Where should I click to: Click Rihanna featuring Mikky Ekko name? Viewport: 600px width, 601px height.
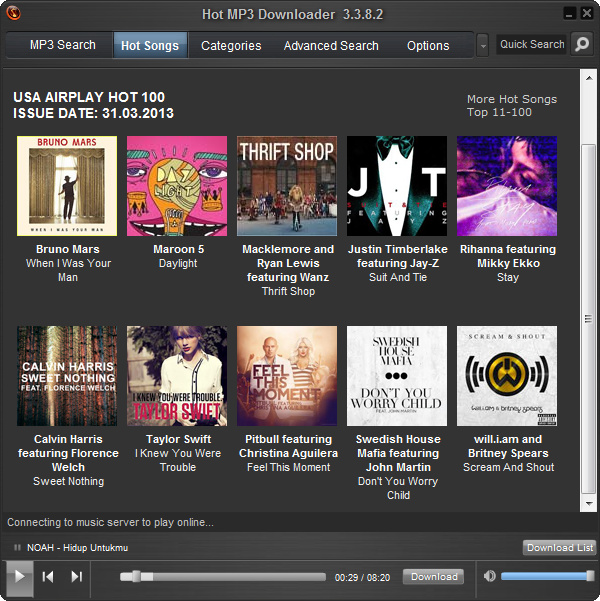[508, 256]
